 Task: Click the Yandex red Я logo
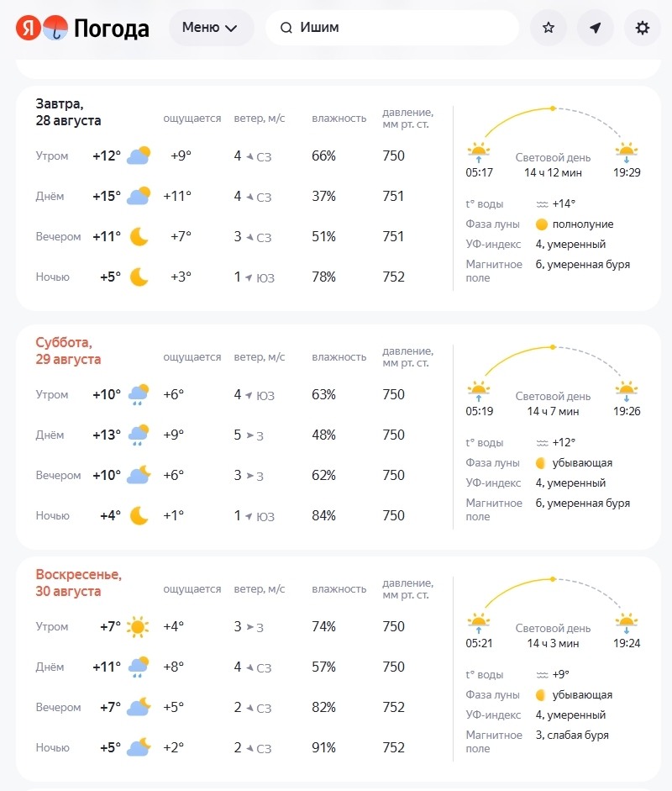tap(29, 28)
